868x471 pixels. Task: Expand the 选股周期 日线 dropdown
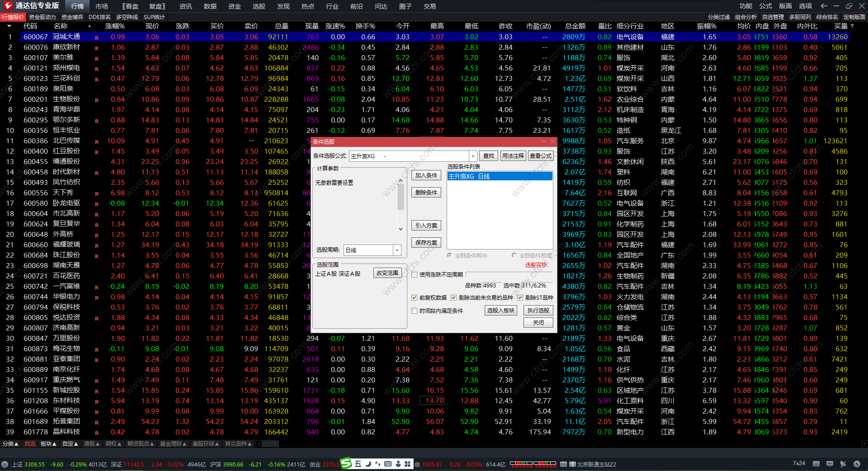coord(397,250)
